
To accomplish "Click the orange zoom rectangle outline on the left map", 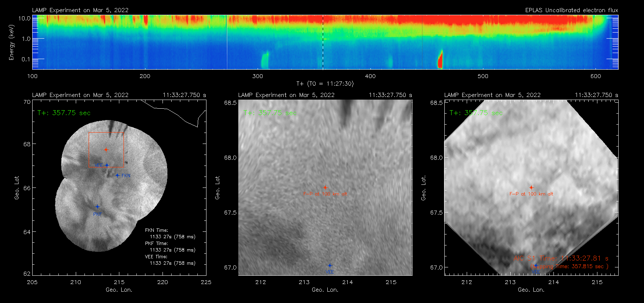I will click(x=106, y=150).
